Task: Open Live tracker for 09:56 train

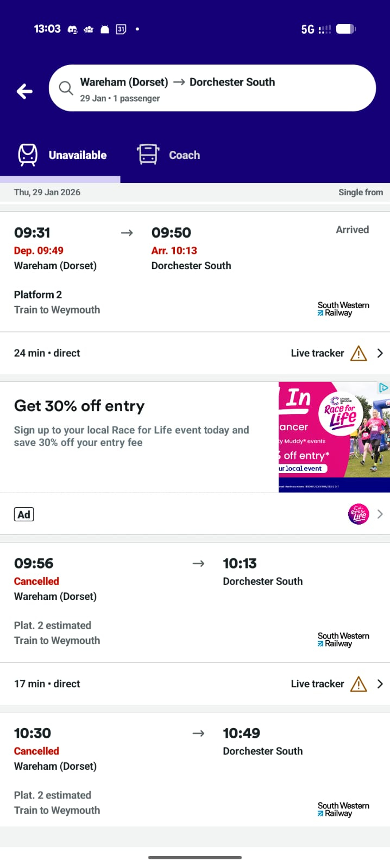Action: coord(317,684)
